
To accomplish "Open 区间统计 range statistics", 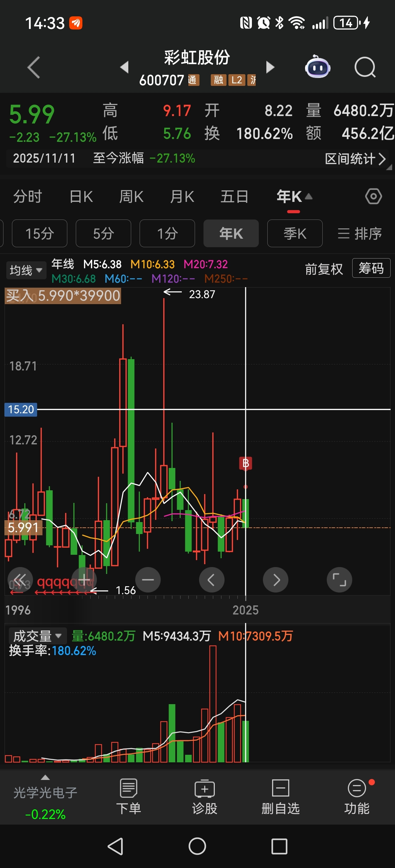I will pos(355,159).
